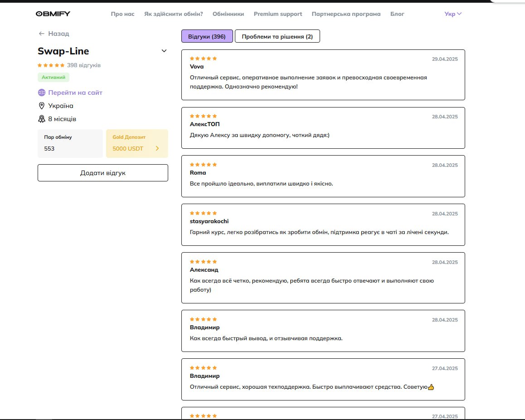Click the thumbs-up emoji in Владимир's review
The image size is (525, 420).
tap(431, 387)
